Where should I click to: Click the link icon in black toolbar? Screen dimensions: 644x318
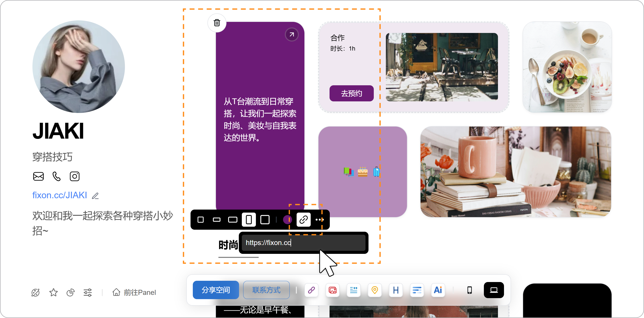pyautogui.click(x=303, y=220)
